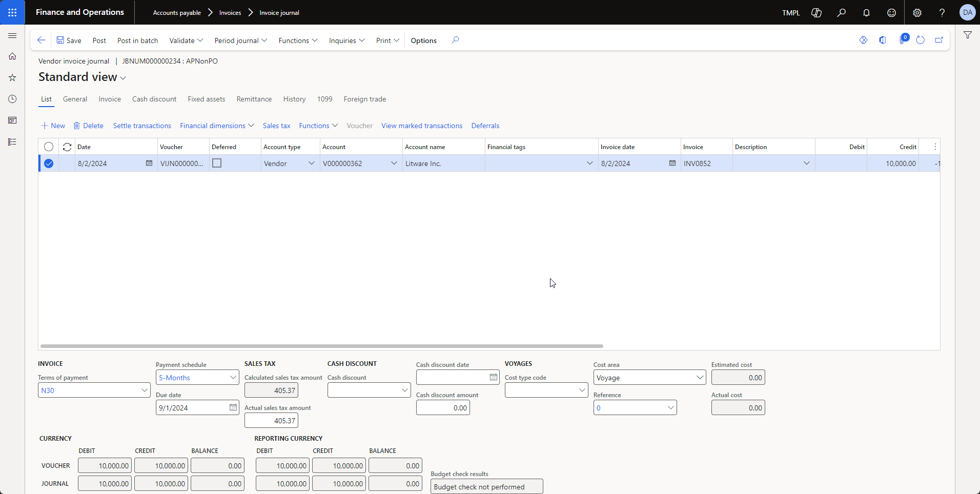Image resolution: width=980 pixels, height=494 pixels.
Task: Open Recent items clock icon
Action: pyautogui.click(x=12, y=99)
